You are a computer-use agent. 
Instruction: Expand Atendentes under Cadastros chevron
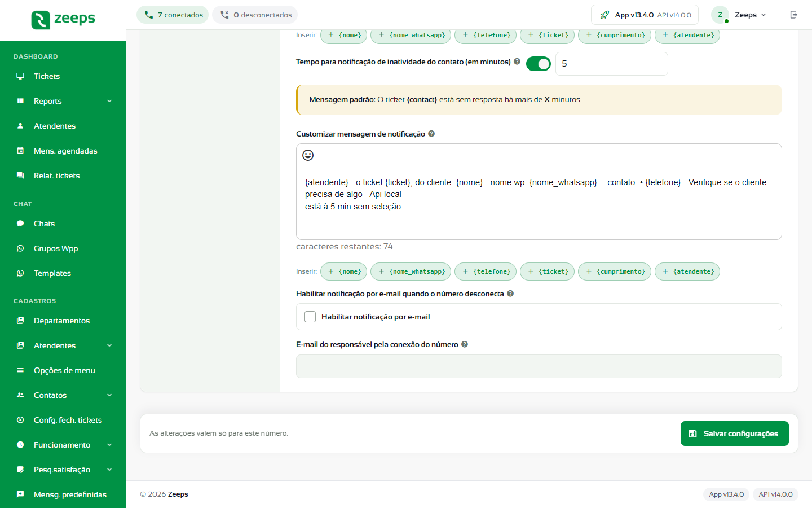[x=109, y=345]
